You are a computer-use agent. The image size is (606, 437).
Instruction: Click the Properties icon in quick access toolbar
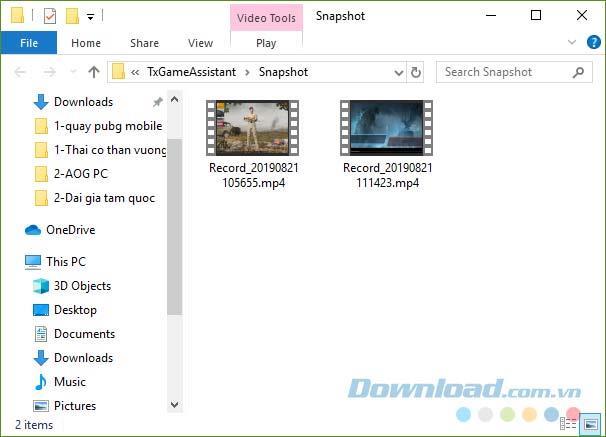click(x=50, y=16)
